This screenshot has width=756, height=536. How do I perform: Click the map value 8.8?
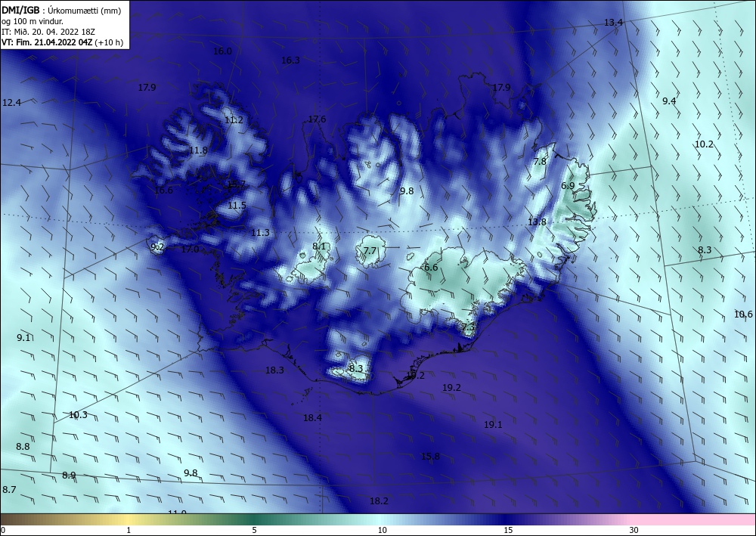pyautogui.click(x=23, y=447)
